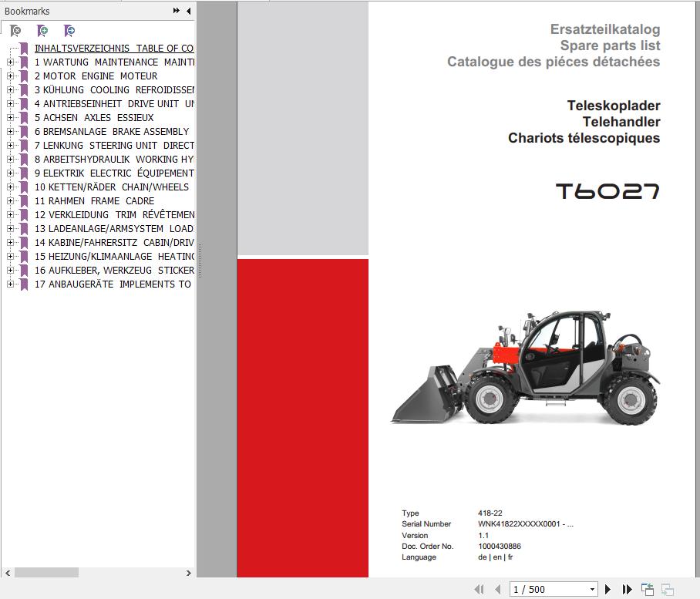Select bookmark 13 LADEANLAGE/ARMSYSTEM
This screenshot has height=599, width=700.
click(114, 228)
